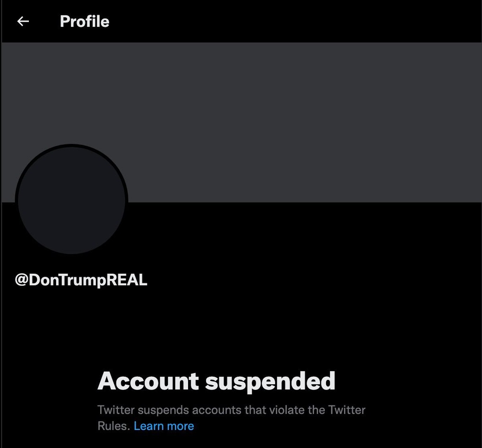Click the word "Rules." before Learn more
The image size is (482, 448).
point(114,426)
